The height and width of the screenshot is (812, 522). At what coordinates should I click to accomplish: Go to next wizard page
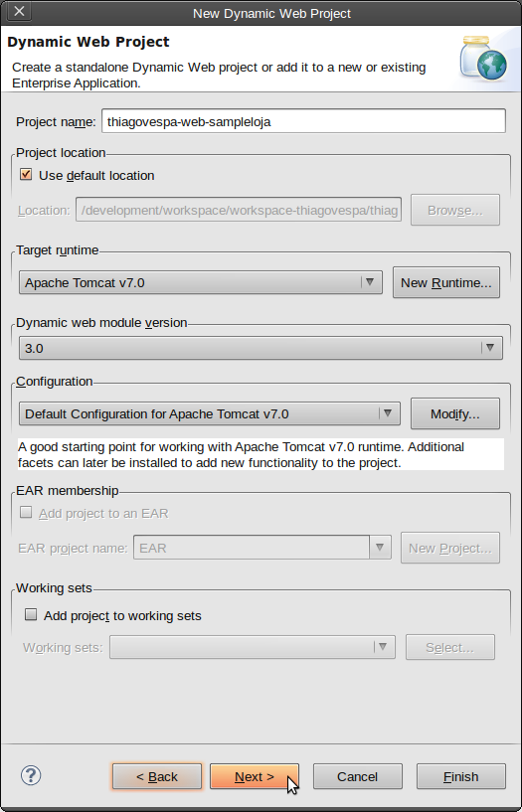[255, 776]
